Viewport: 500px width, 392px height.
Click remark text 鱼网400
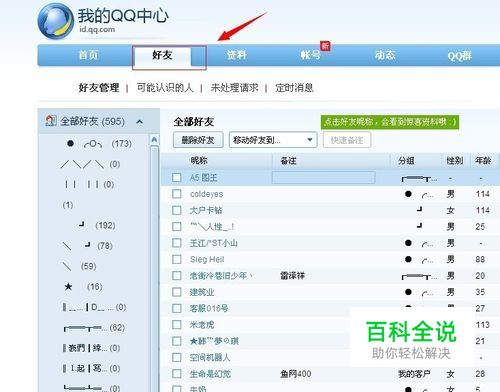296,374
